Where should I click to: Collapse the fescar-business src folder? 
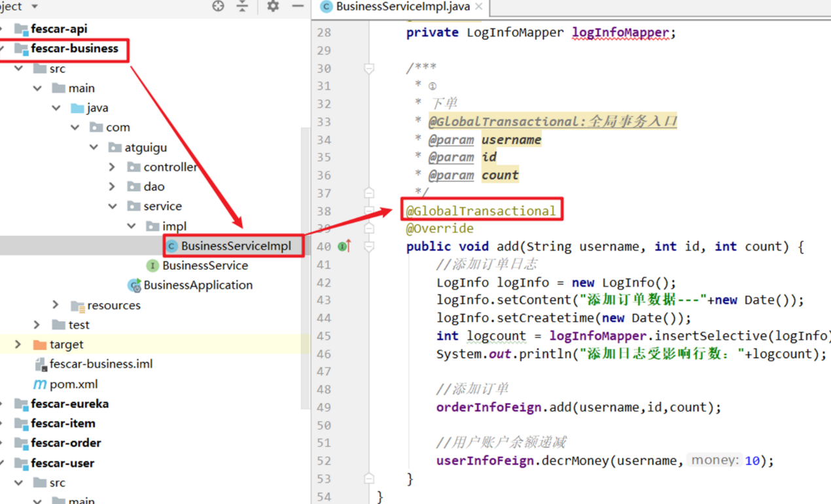coord(18,69)
